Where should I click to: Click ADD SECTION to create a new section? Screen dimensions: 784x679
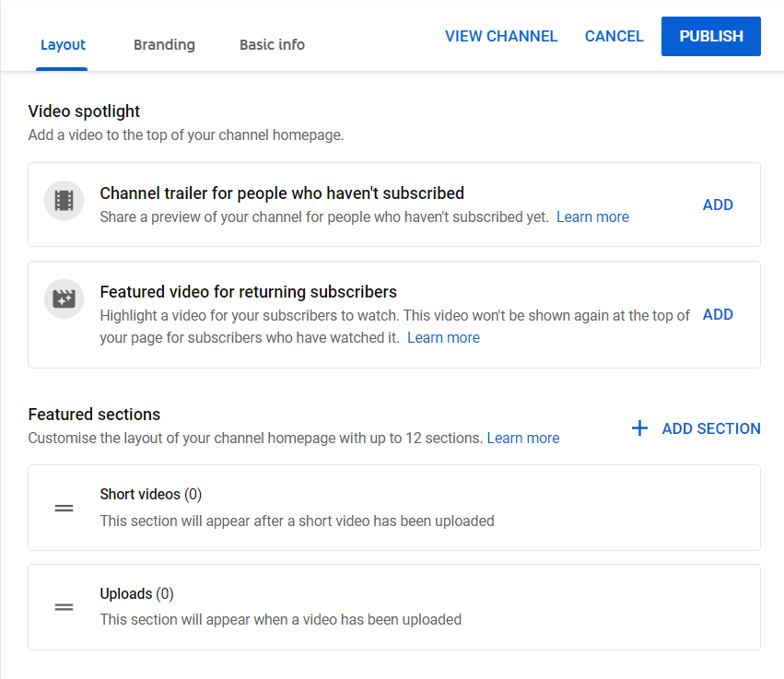point(710,428)
